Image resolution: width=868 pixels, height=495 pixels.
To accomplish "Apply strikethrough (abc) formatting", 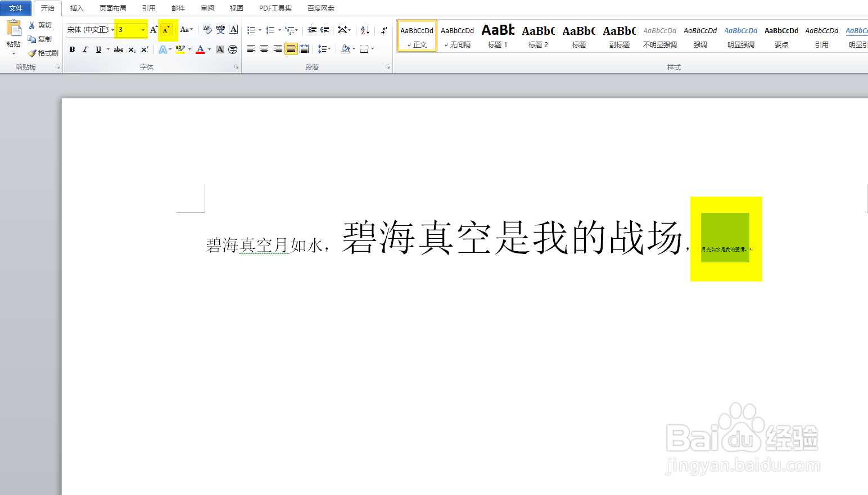I will point(119,49).
